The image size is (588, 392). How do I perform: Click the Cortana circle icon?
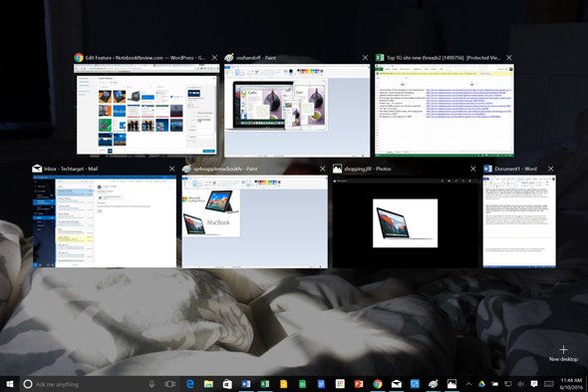pos(28,384)
